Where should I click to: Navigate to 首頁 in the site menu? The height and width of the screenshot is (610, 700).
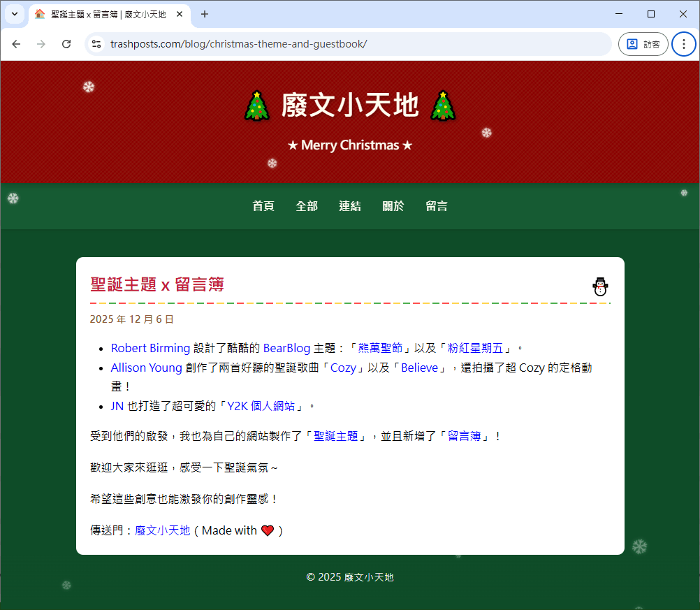click(x=263, y=205)
